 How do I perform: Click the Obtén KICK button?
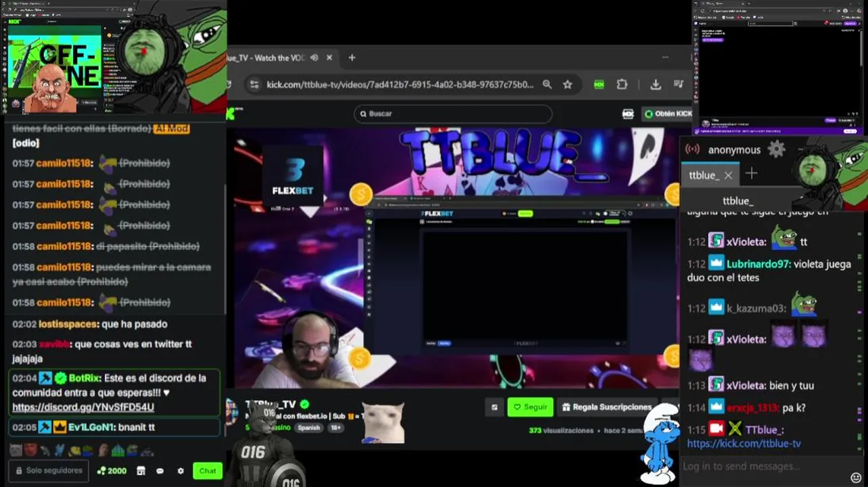tap(668, 114)
